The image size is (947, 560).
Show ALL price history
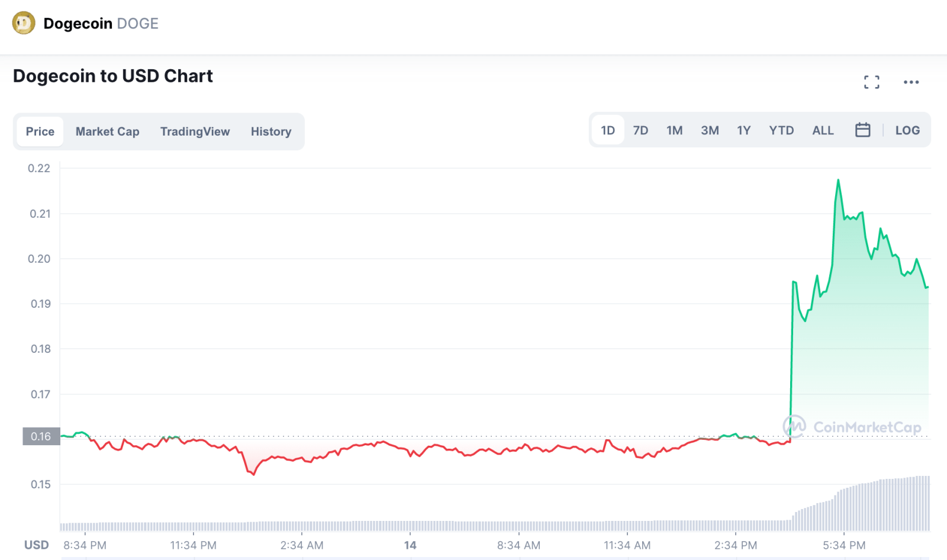tap(823, 130)
